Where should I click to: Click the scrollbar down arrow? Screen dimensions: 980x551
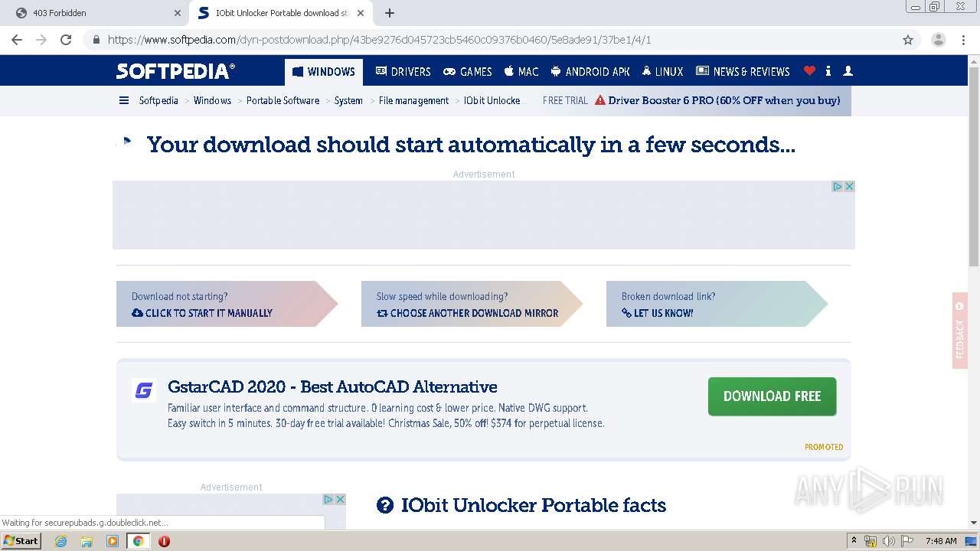coord(974,523)
